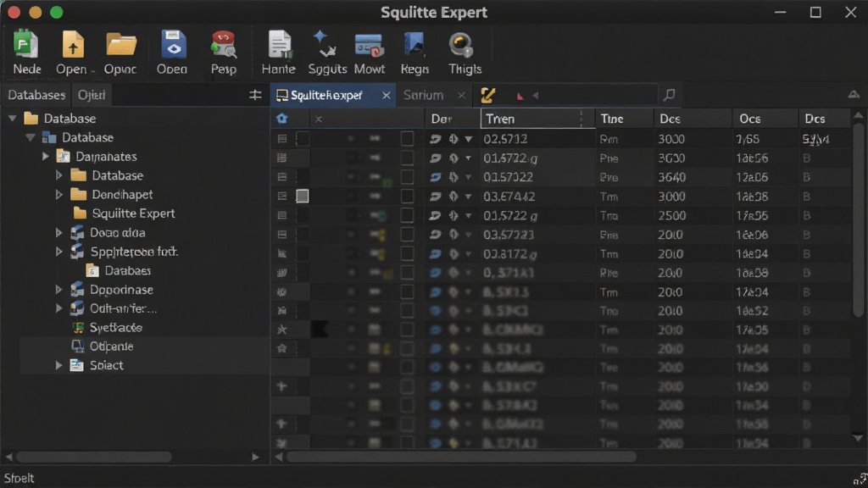This screenshot has height=488, width=868.
Task: Expand the Sbiact tree node
Action: (58, 365)
